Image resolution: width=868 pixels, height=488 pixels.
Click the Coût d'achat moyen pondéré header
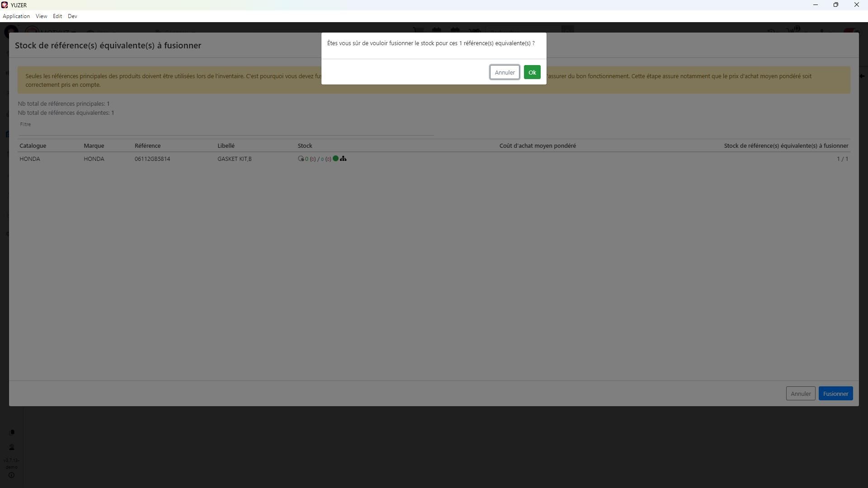click(x=537, y=145)
